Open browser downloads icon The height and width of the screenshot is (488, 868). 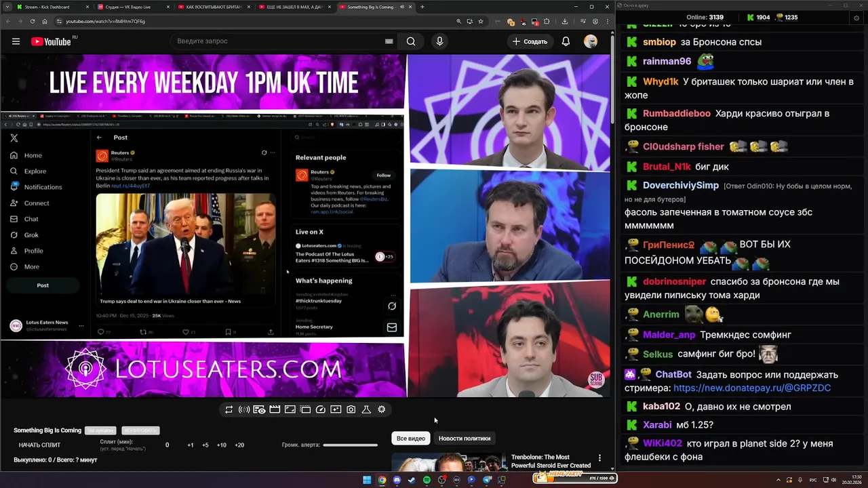click(565, 21)
